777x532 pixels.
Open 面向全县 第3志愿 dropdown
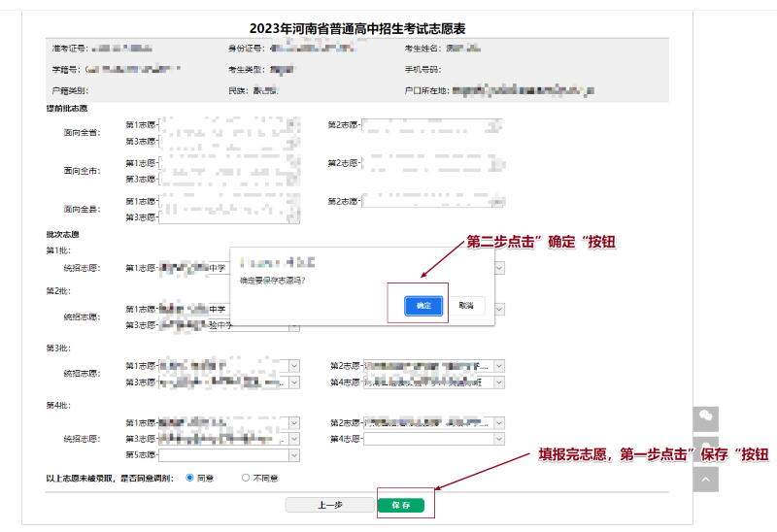click(229, 216)
